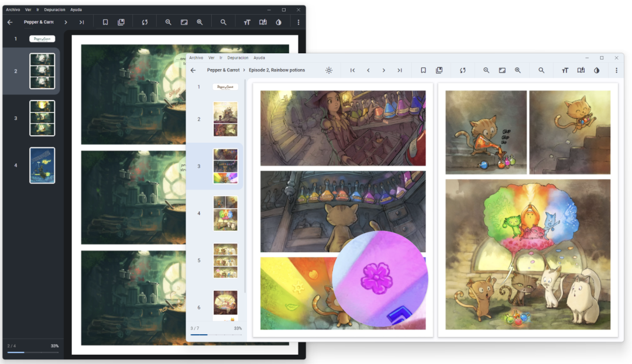Image resolution: width=632 pixels, height=364 pixels.
Task: Open Ir menu in front window
Action: tap(221, 58)
